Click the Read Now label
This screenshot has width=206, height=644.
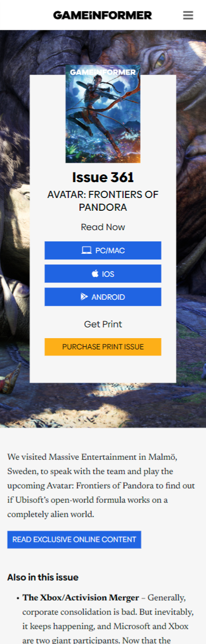click(103, 227)
